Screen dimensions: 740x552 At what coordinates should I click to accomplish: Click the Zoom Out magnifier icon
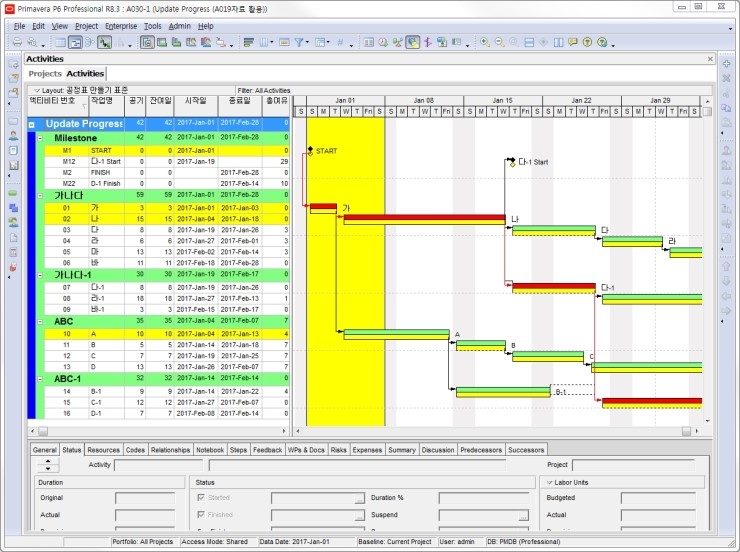(x=500, y=43)
